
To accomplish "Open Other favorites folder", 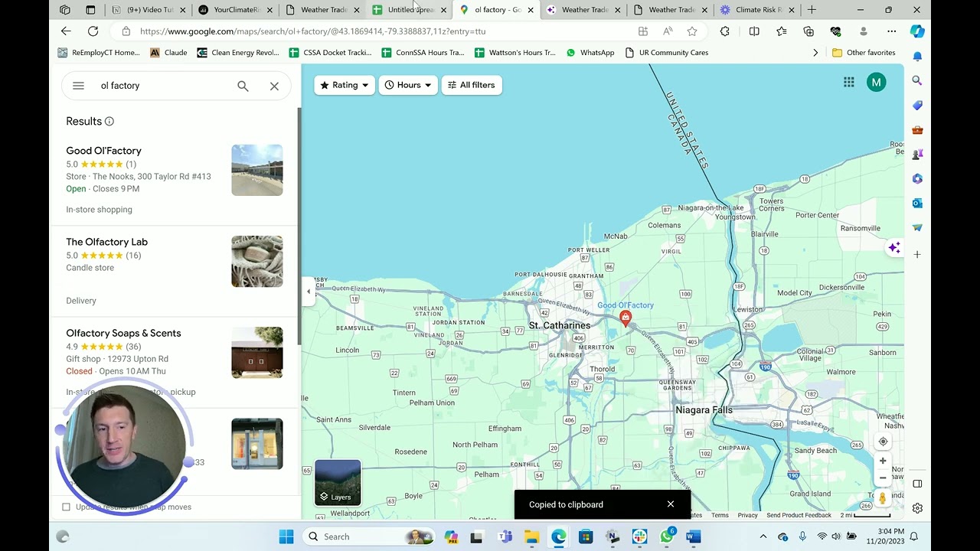I will tap(864, 53).
